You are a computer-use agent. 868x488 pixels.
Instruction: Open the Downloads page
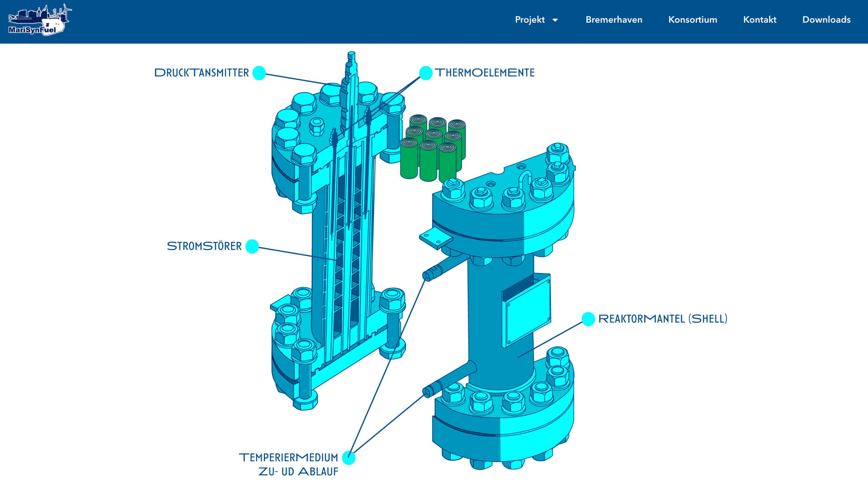(827, 20)
